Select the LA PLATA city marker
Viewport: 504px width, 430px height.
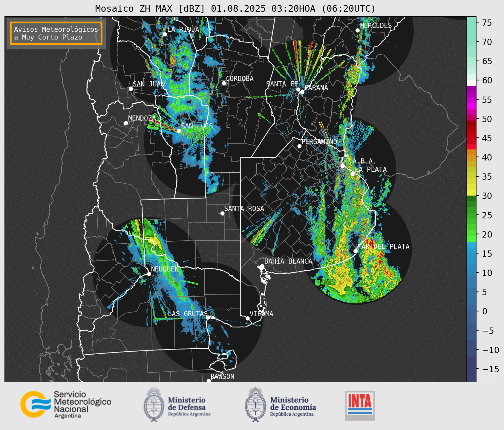coord(353,174)
